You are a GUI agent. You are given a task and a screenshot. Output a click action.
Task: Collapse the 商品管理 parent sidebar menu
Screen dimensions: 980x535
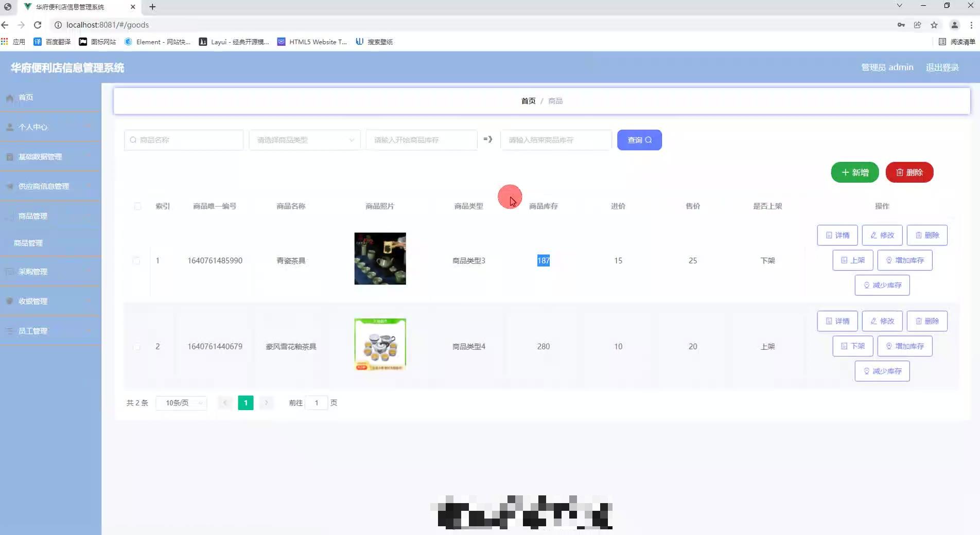50,216
